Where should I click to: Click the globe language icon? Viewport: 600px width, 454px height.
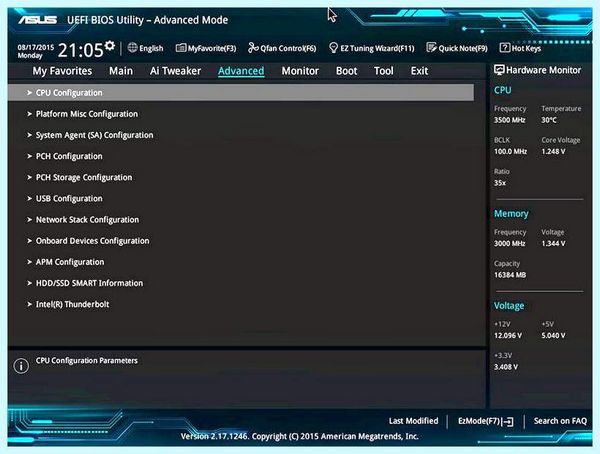pos(132,47)
